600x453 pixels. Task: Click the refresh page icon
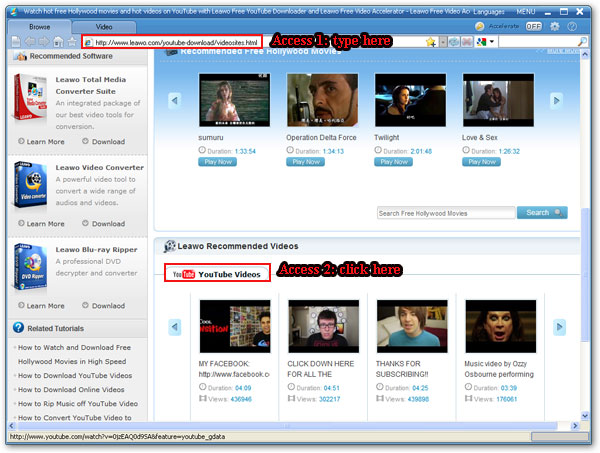point(454,42)
